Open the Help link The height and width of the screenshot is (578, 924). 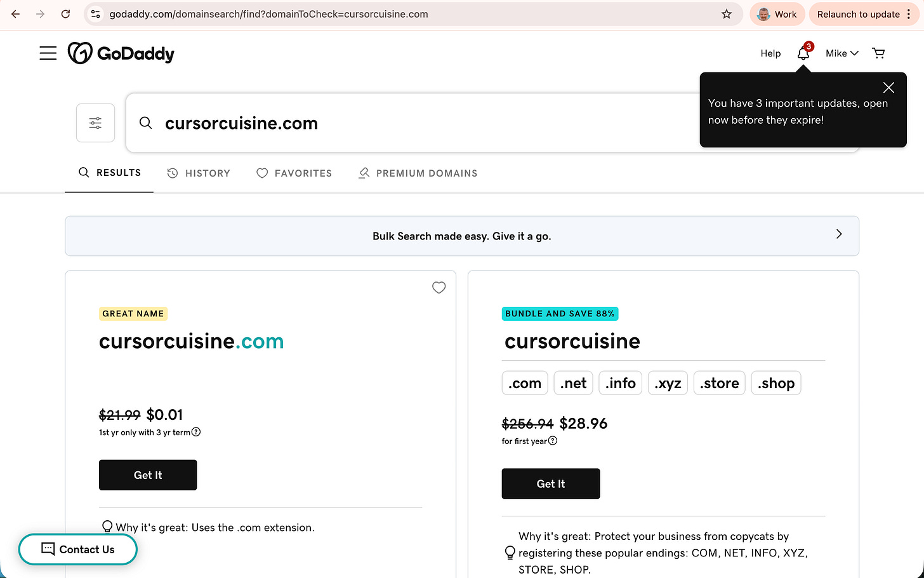[x=770, y=53]
